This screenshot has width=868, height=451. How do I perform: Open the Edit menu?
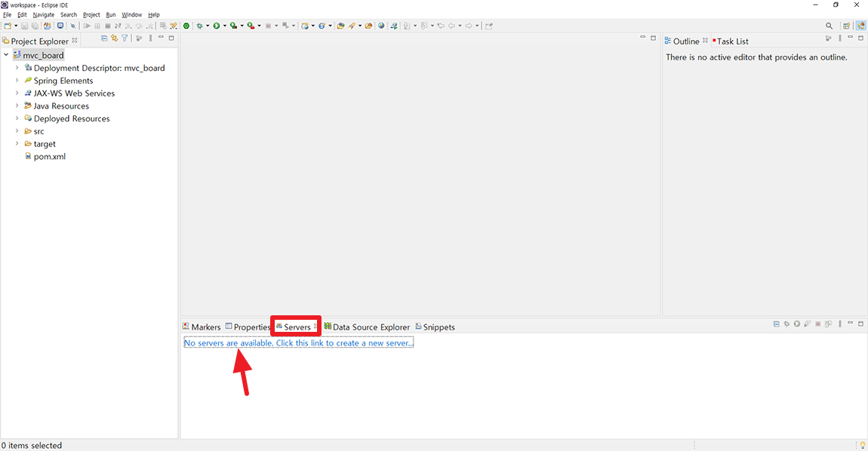tap(22, 15)
